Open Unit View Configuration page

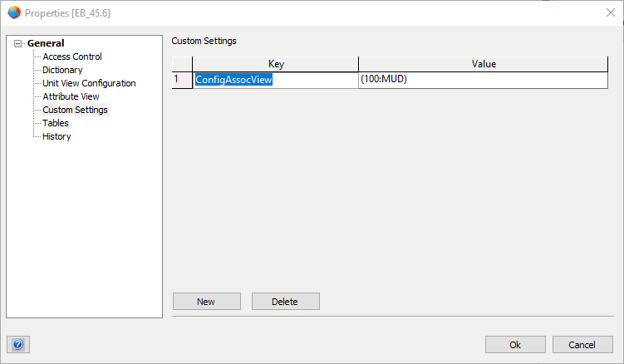[89, 83]
